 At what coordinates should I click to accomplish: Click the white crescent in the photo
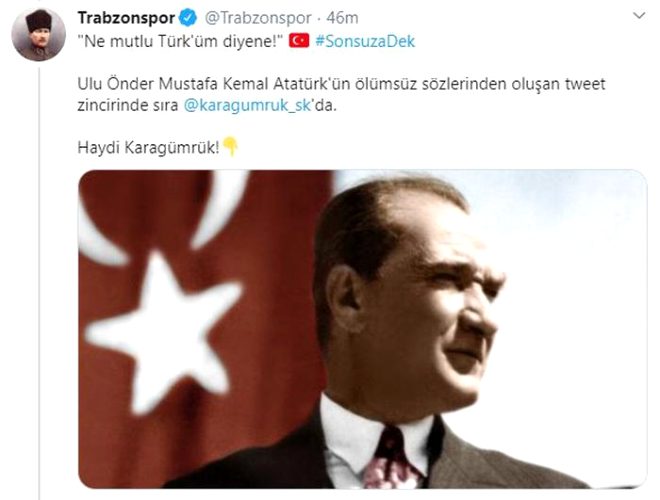pos(160,217)
